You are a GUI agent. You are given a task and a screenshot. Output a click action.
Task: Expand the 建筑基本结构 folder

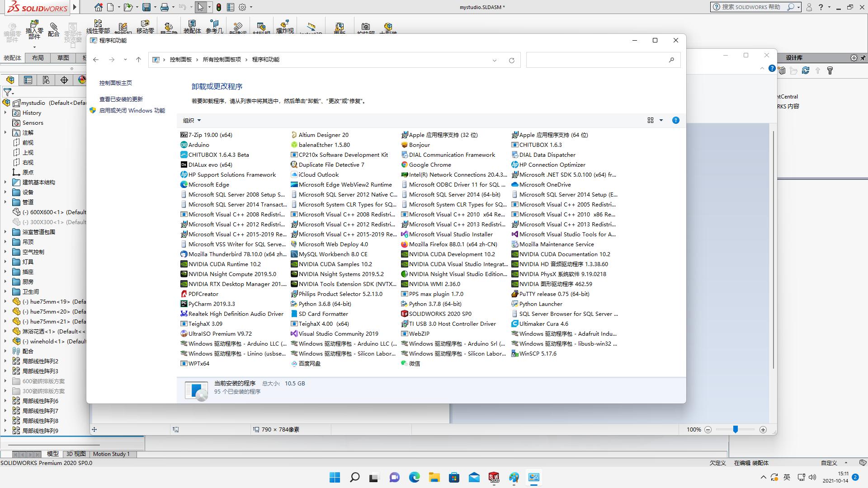(x=5, y=182)
